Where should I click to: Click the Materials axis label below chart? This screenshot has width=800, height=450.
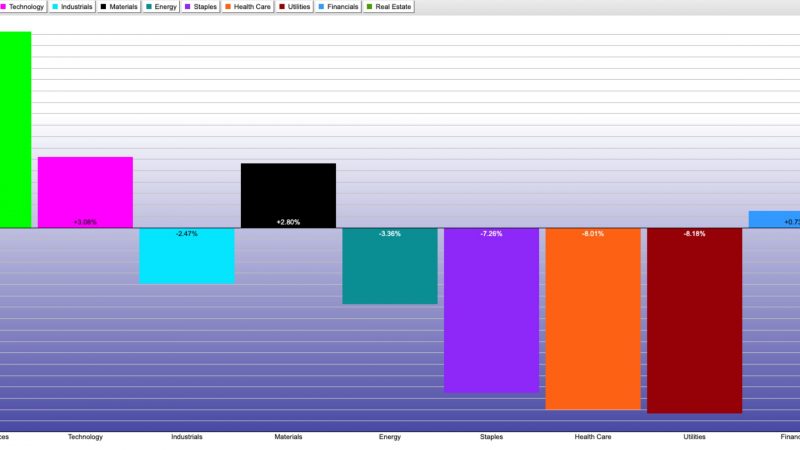pos(288,437)
